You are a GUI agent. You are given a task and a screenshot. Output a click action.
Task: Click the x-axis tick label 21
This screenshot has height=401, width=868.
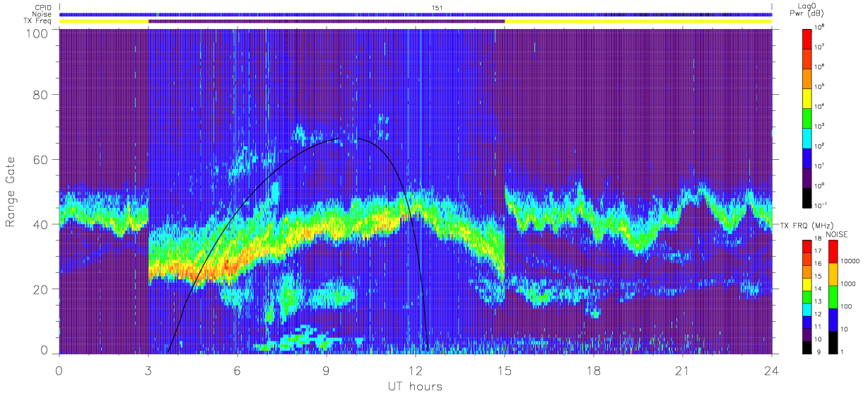[682, 369]
